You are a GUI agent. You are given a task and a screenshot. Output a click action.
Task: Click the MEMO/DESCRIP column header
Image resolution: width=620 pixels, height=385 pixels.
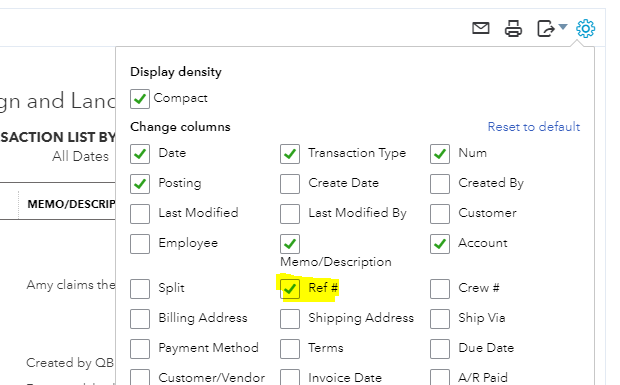point(71,204)
